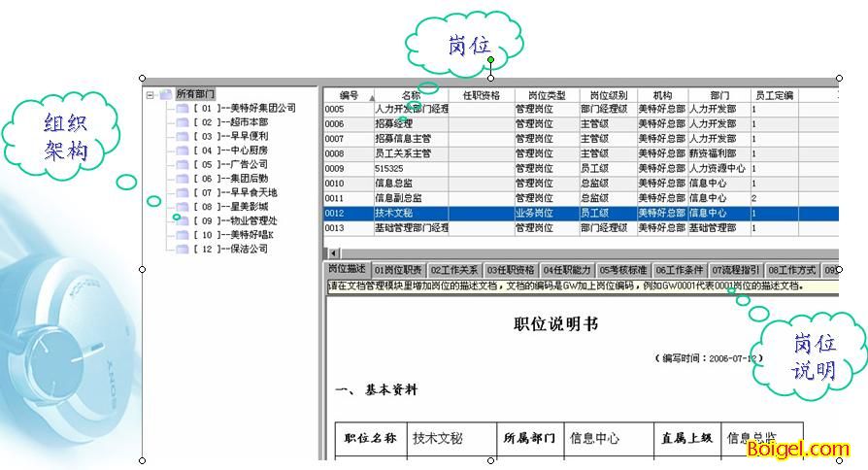This screenshot has height=470, width=868.
Task: Click the 岗位类型 column header
Action: click(547, 95)
